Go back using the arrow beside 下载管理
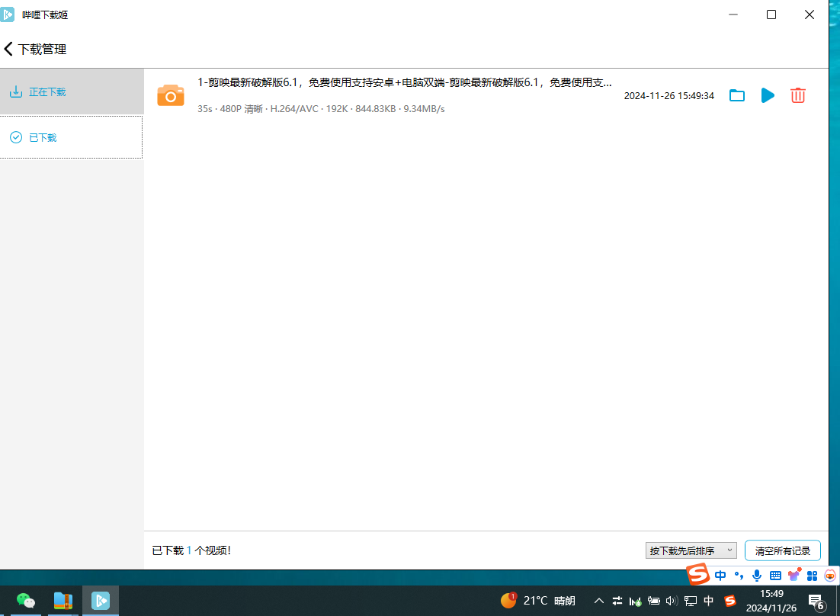The width and height of the screenshot is (840, 616). pyautogui.click(x=8, y=50)
